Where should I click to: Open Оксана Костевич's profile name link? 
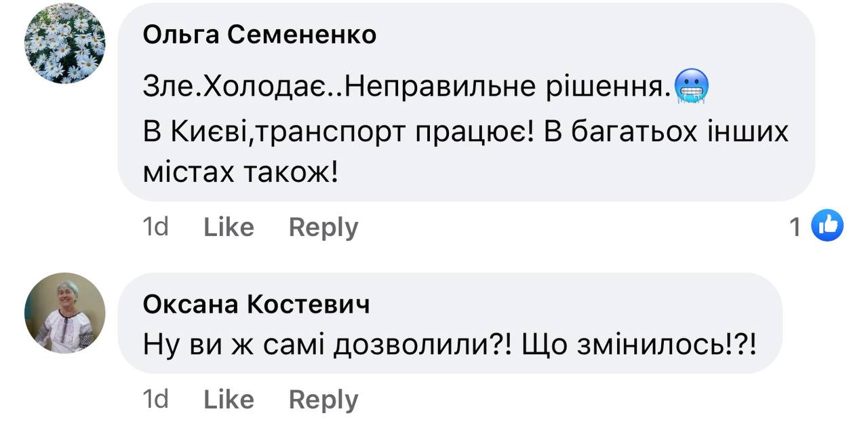(256, 305)
